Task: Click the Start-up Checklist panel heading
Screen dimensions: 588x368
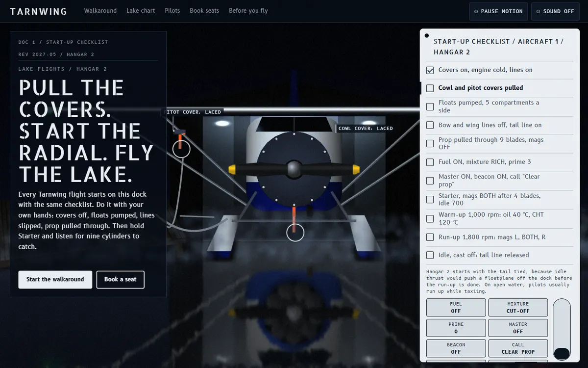Action: [498, 47]
